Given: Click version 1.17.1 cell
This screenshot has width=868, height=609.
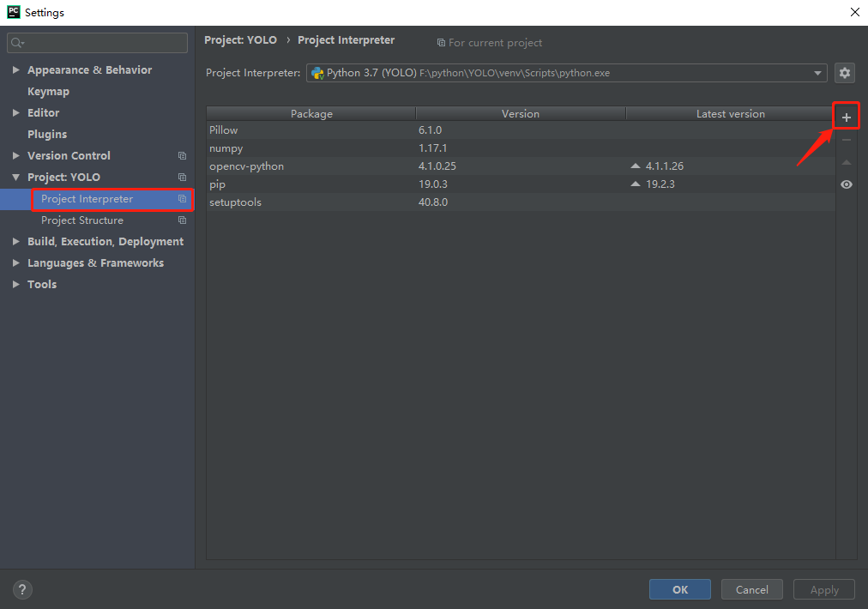Looking at the screenshot, I should tap(432, 148).
